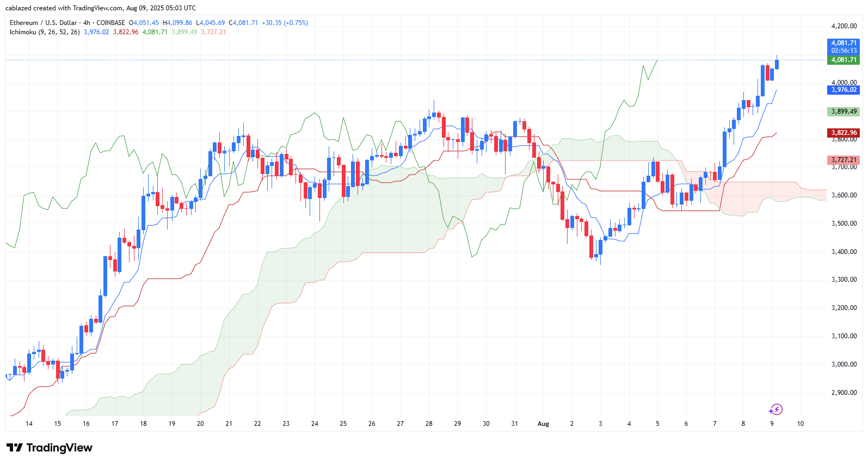Screen dimensions: 868x464
Task: Click date 14 on the time axis
Action: (x=29, y=424)
